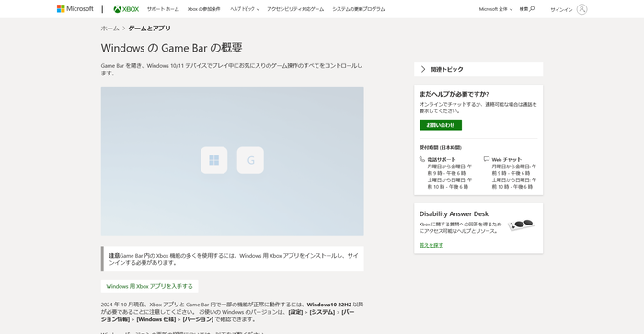644x334 pixels.
Task: Click the 電話サポート label
Action: (442, 159)
